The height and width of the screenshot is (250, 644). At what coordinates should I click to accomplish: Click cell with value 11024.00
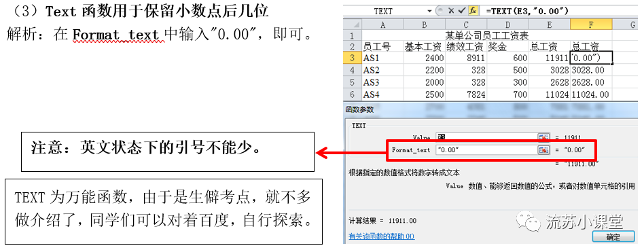591,94
